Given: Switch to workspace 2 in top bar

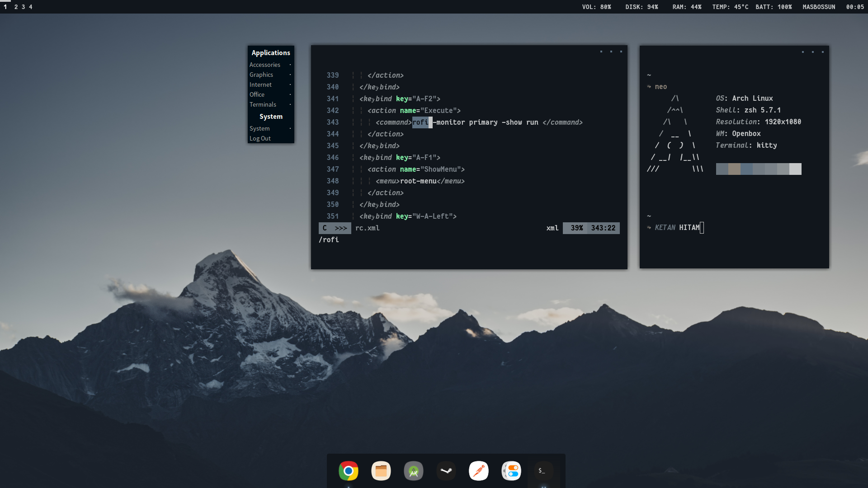Looking at the screenshot, I should (16, 7).
